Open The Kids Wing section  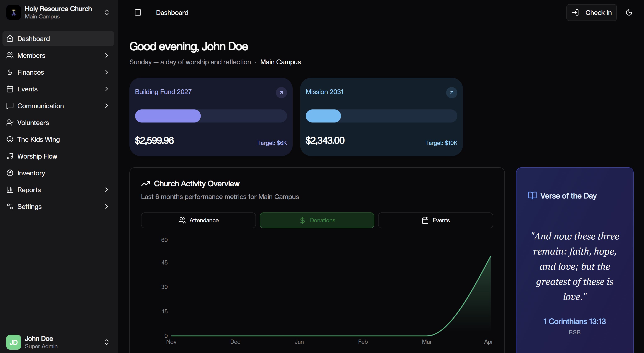[x=58, y=139]
